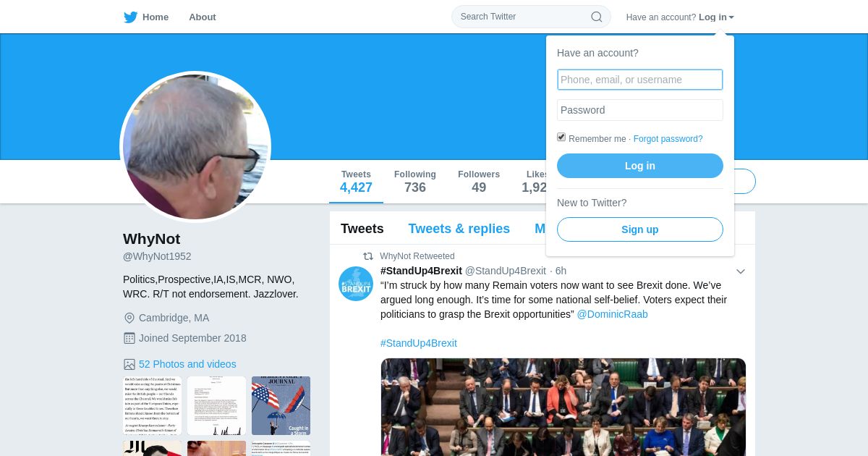Viewport: 868px width, 456px height.
Task: Switch to the Tweets & replies tab
Action: tap(459, 229)
